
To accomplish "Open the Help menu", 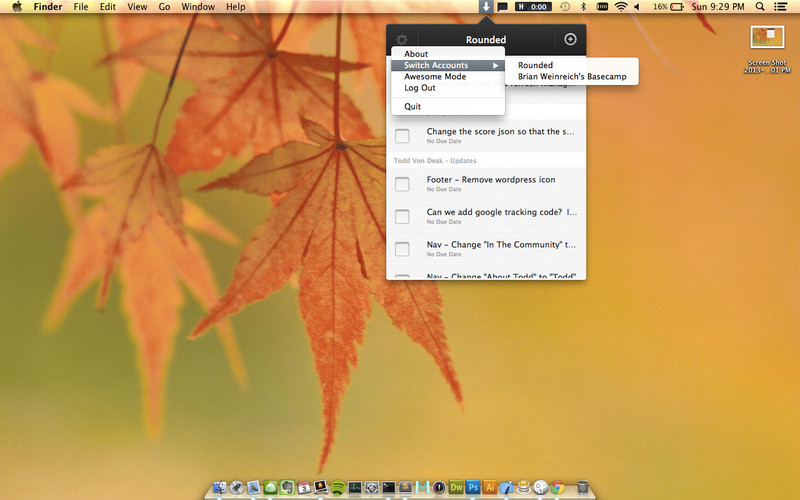I will (x=236, y=7).
